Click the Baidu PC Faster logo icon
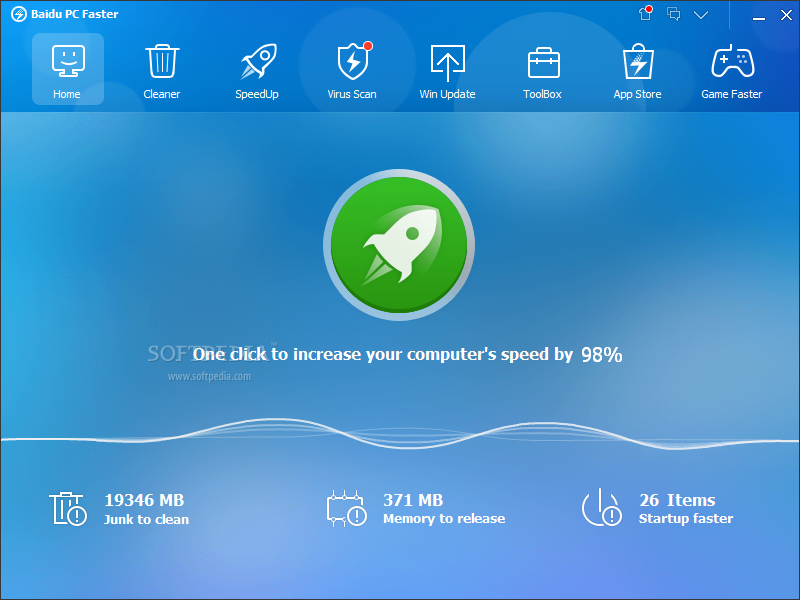Screen dimensions: 800x600 19,14
